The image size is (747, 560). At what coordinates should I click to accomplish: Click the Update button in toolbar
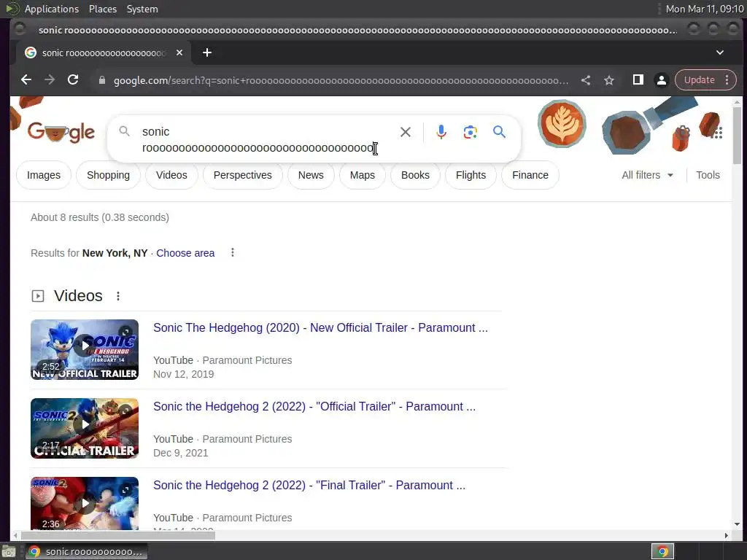[x=699, y=80]
